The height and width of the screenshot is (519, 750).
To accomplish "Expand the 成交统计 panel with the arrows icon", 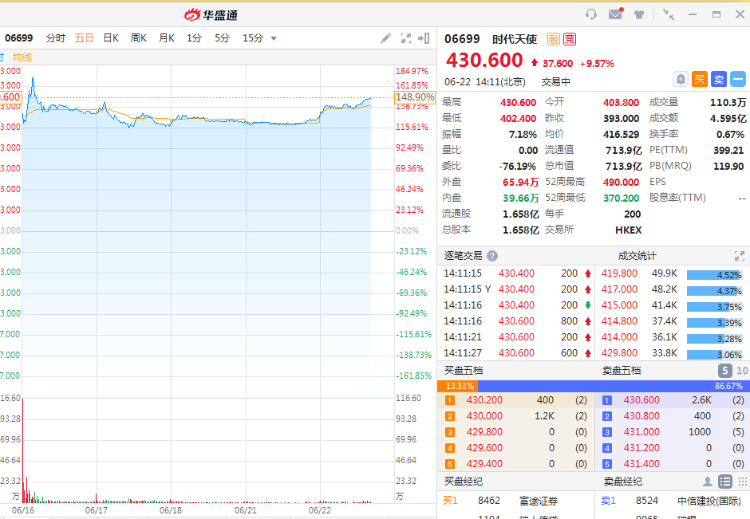I will coord(739,256).
